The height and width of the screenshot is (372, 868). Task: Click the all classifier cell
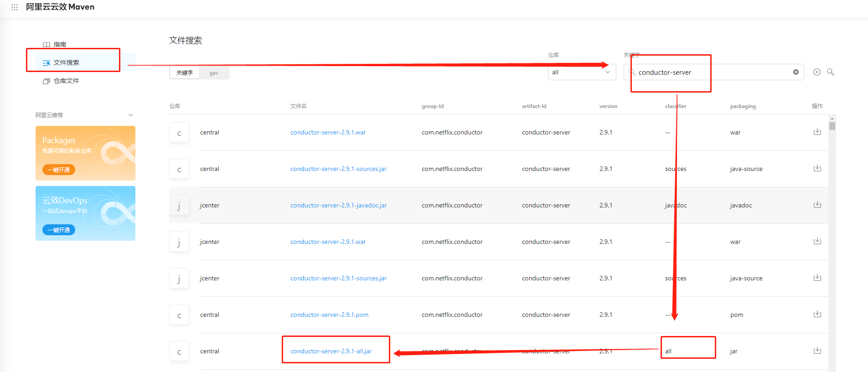click(x=668, y=351)
